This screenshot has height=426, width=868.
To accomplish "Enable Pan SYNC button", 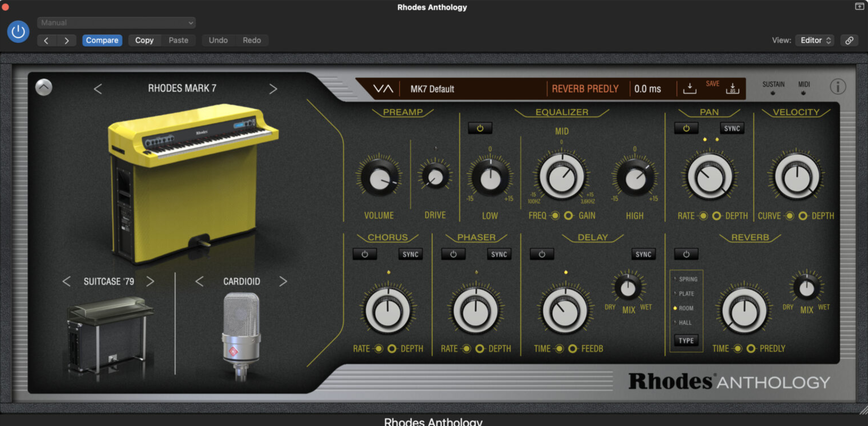I will [732, 128].
